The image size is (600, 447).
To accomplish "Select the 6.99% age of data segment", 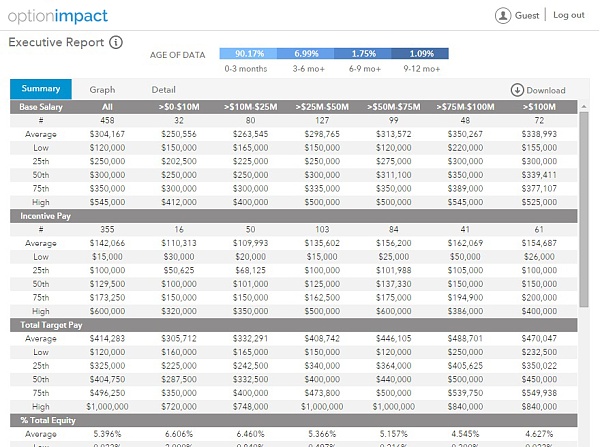I will coord(306,53).
